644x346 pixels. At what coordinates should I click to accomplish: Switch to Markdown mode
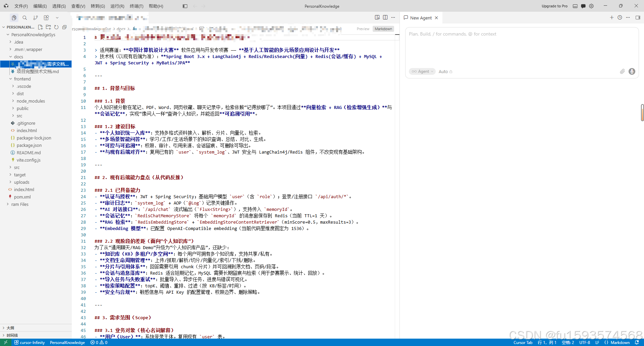[x=383, y=29]
